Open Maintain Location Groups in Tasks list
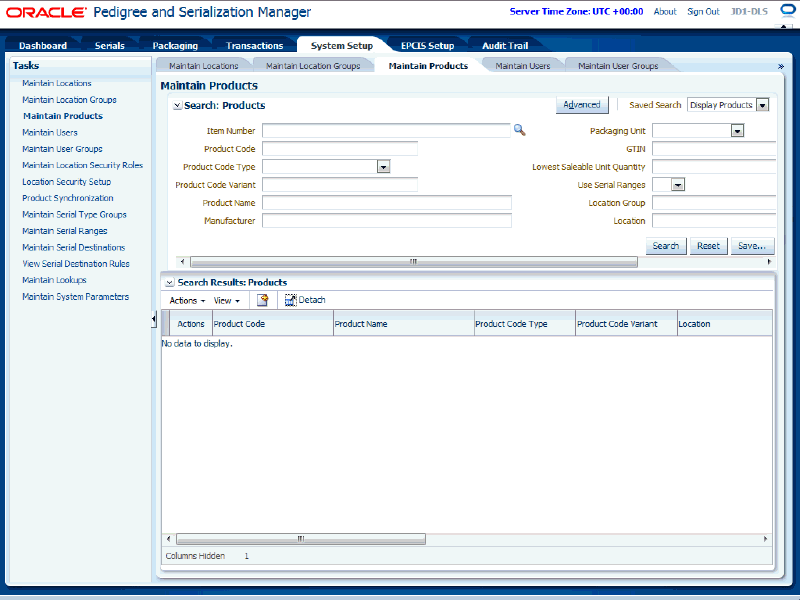The height and width of the screenshot is (600, 800). coord(69,99)
